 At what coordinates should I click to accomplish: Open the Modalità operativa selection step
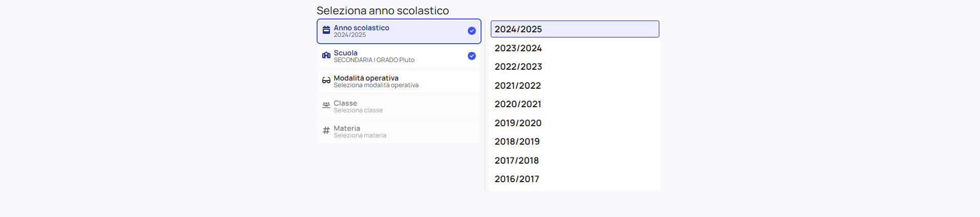click(399, 82)
